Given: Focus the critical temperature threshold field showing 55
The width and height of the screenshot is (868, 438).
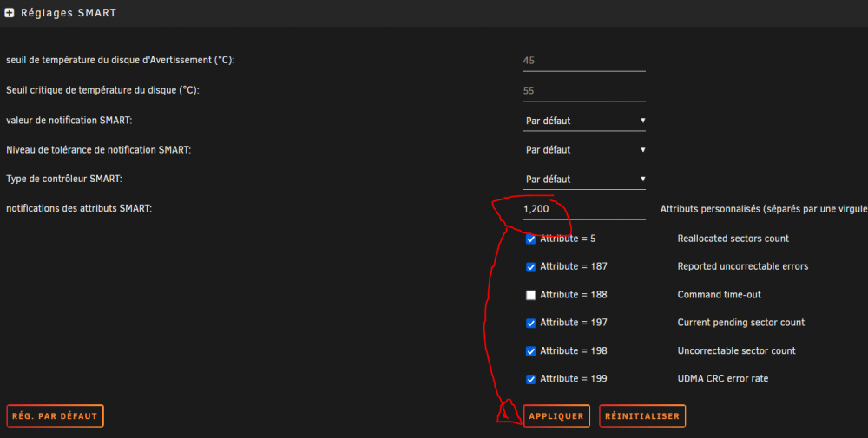Looking at the screenshot, I should point(584,91).
